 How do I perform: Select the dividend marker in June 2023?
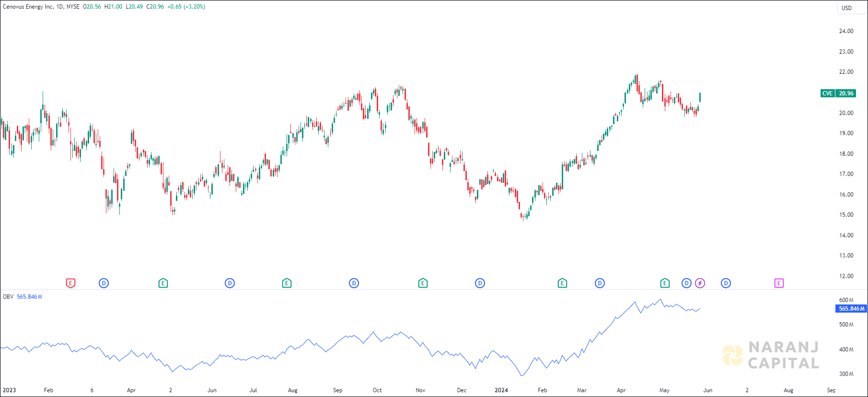pos(230,283)
